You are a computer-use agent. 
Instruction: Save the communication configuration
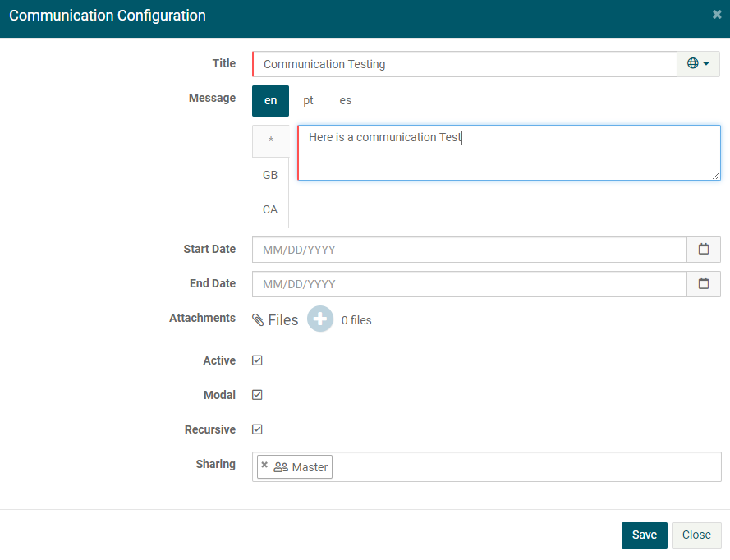click(644, 535)
